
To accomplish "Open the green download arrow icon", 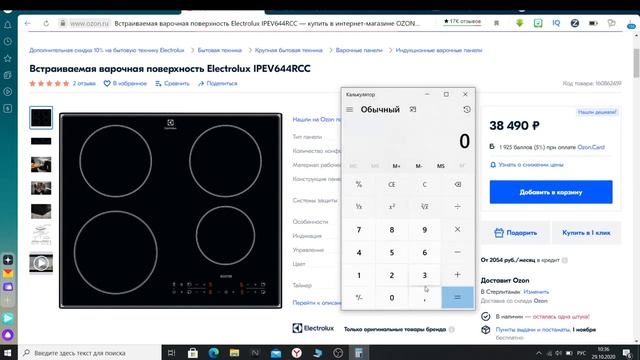I will coord(519,23).
